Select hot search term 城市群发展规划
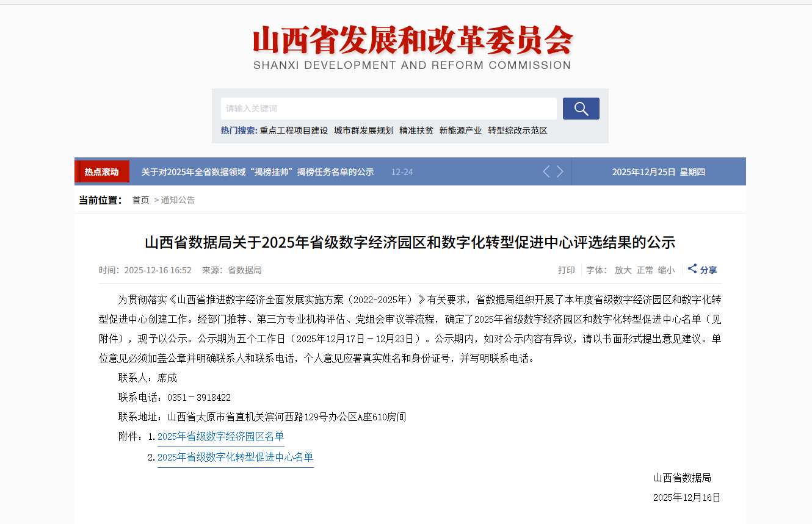 click(x=363, y=130)
